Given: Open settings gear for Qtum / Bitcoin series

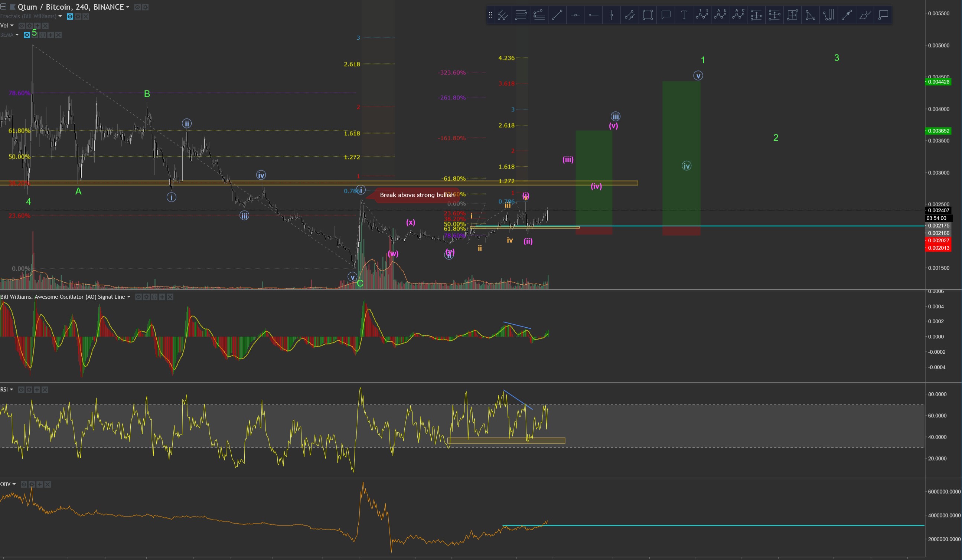Looking at the screenshot, I should click(x=146, y=7).
